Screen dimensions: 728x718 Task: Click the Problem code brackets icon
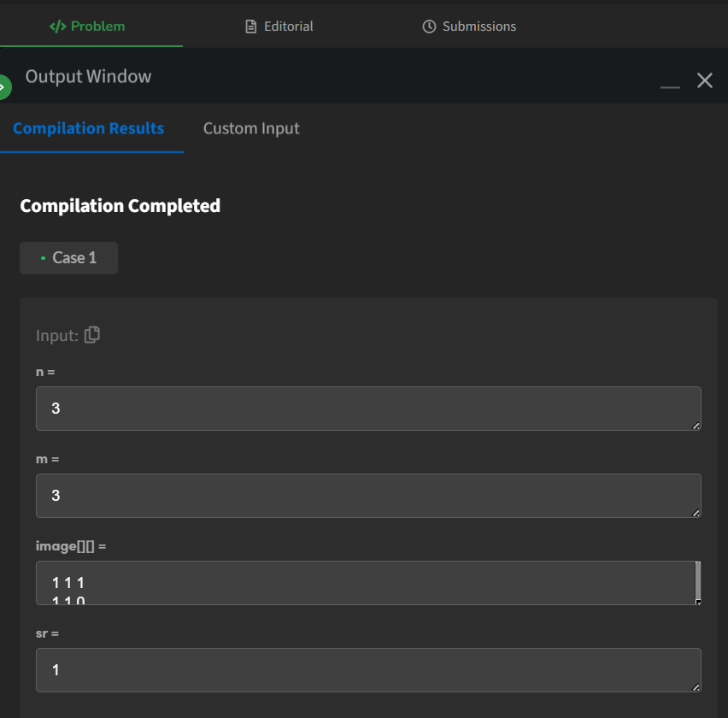[x=57, y=26]
